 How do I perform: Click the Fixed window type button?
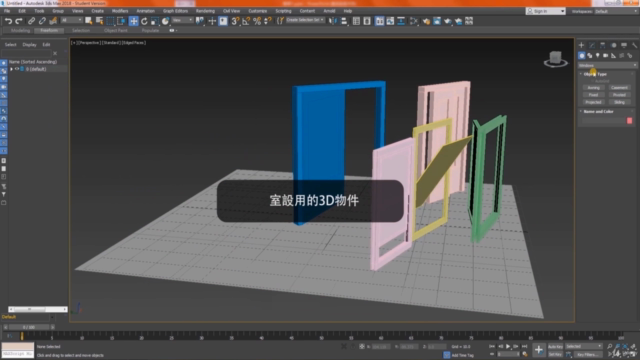[593, 95]
